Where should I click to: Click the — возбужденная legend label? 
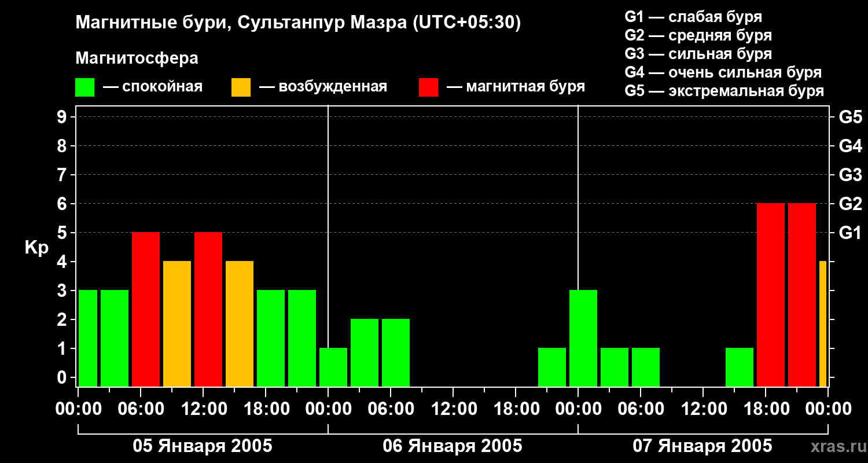tap(323, 87)
